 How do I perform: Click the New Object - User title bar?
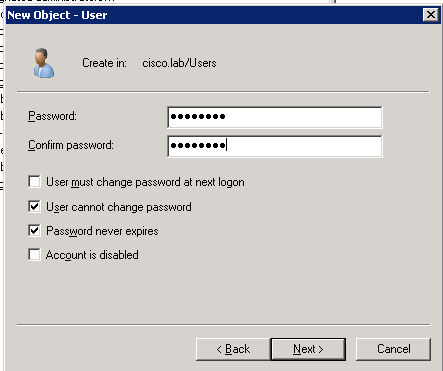[213, 15]
